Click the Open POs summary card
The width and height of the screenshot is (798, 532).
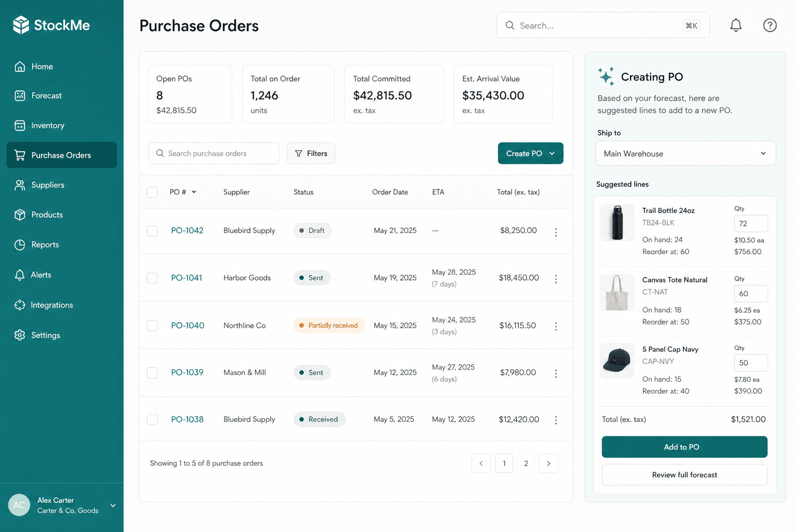pos(190,94)
